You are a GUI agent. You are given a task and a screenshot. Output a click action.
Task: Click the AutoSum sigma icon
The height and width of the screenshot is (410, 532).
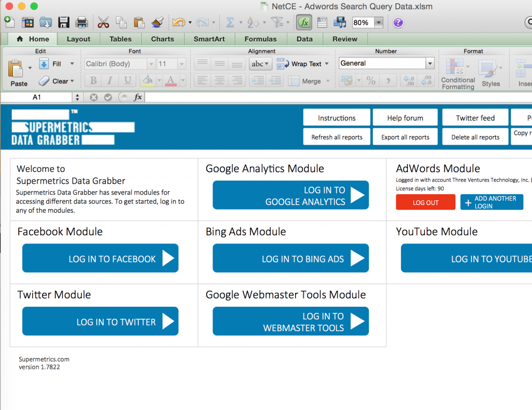(230, 23)
